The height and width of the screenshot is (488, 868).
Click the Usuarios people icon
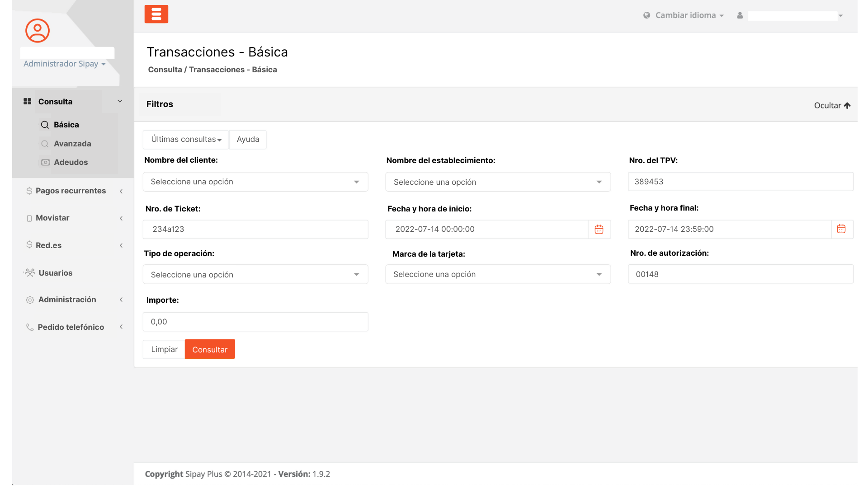pyautogui.click(x=30, y=272)
